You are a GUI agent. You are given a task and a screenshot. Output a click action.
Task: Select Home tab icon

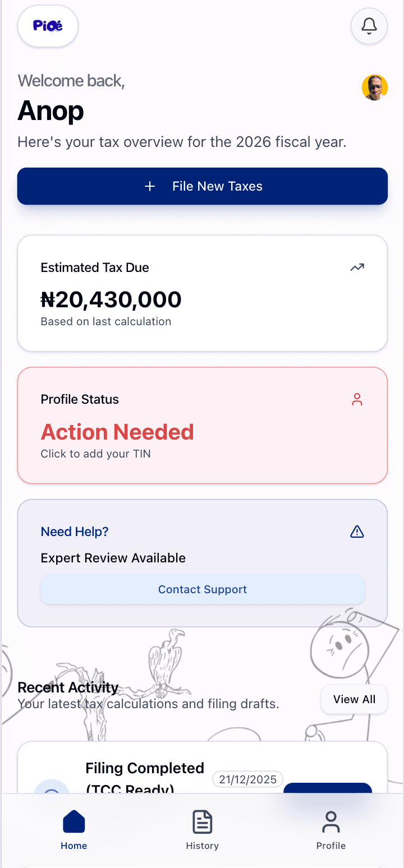74,823
